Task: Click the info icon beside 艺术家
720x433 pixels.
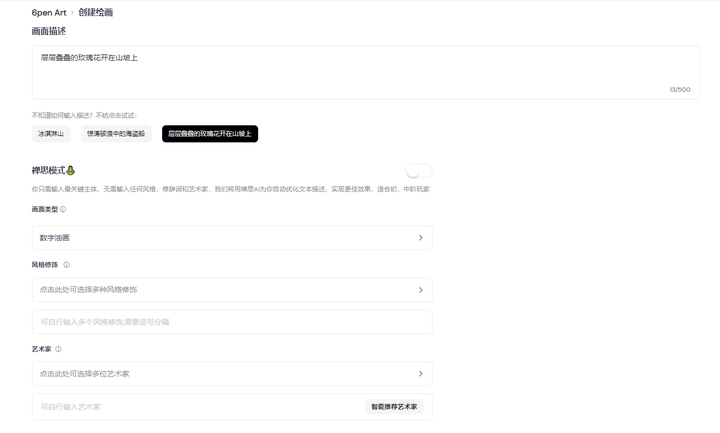Action: click(x=58, y=349)
